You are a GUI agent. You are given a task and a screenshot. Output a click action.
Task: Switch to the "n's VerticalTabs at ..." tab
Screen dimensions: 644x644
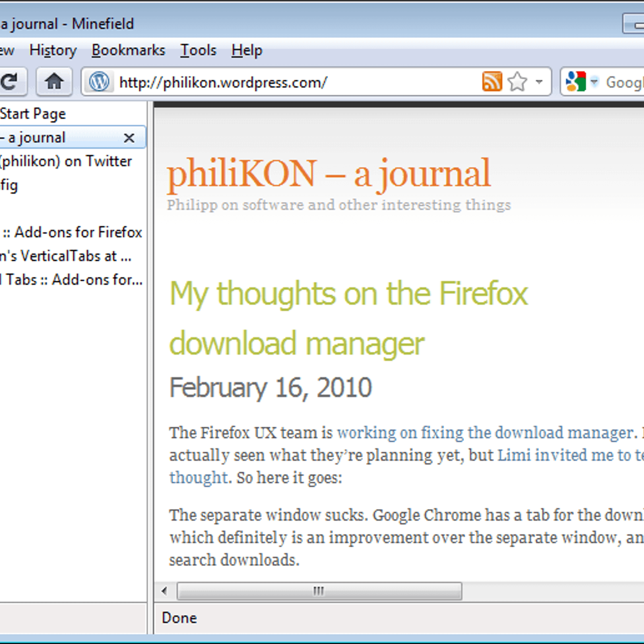coord(72,256)
